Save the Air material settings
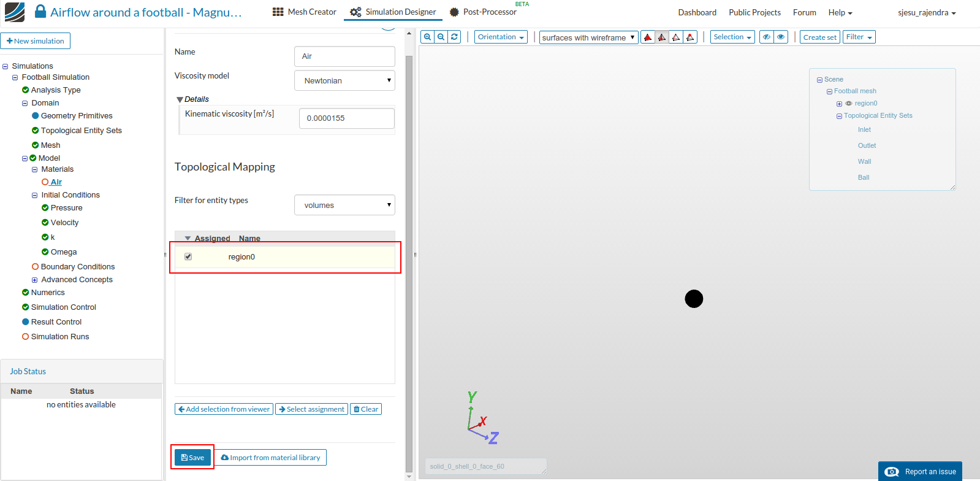This screenshot has height=481, width=980. click(192, 458)
